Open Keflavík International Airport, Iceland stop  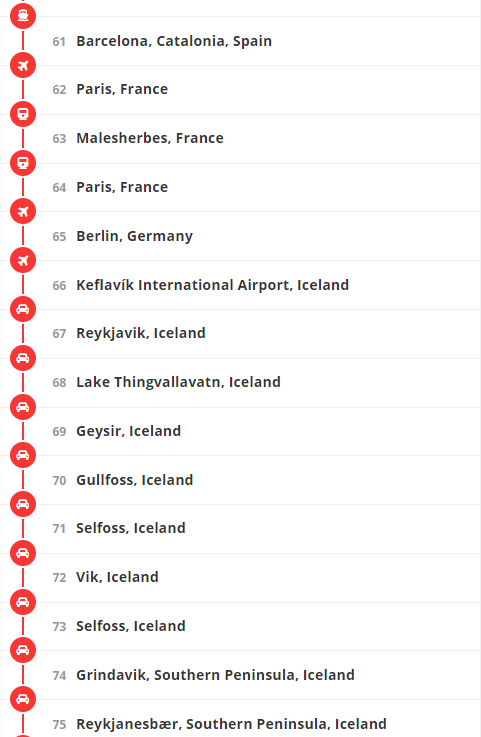213,285
